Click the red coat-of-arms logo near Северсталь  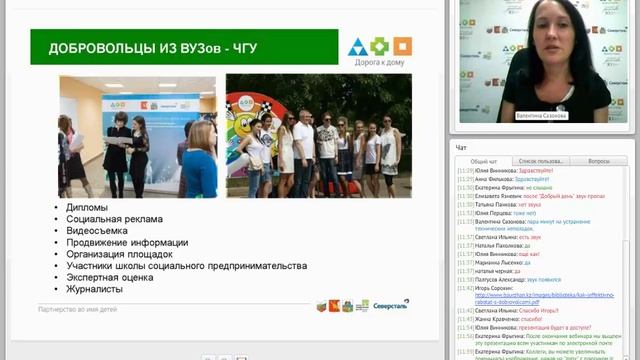[334, 306]
